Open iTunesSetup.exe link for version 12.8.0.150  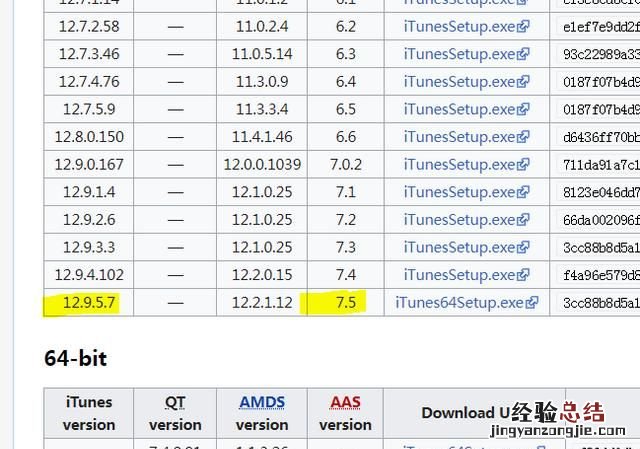pyautogui.click(x=466, y=137)
